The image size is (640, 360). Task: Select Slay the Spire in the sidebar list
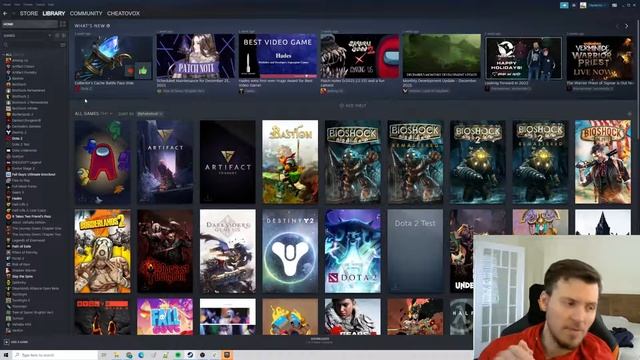point(22,276)
